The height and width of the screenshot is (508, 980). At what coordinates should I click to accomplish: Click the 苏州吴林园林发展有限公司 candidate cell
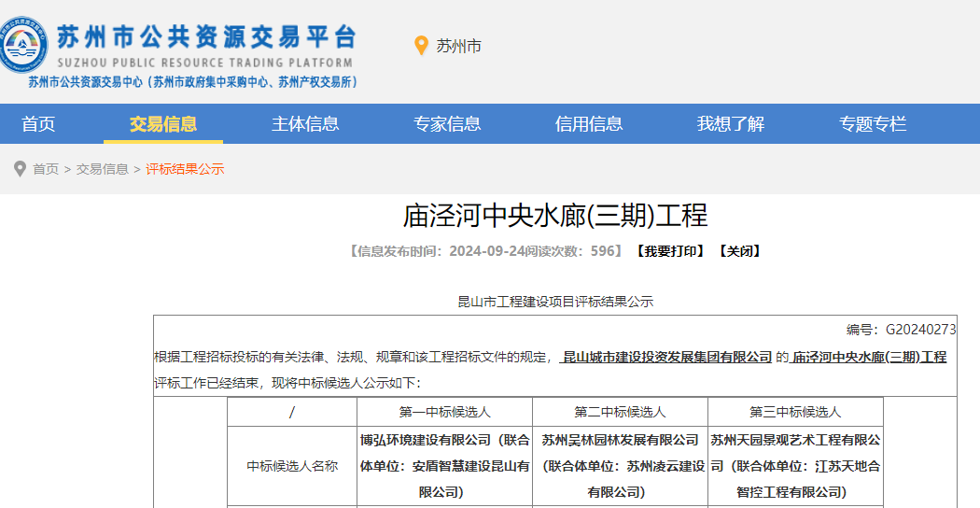621,465
